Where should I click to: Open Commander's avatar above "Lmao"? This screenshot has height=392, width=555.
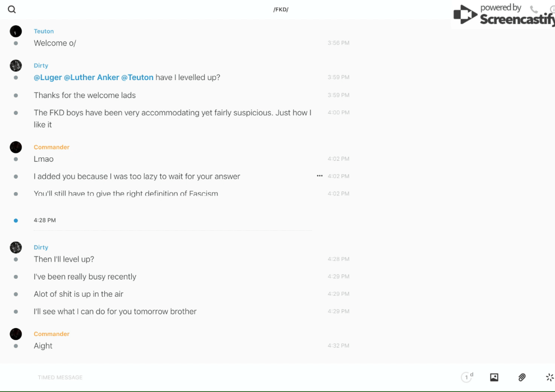(16, 147)
